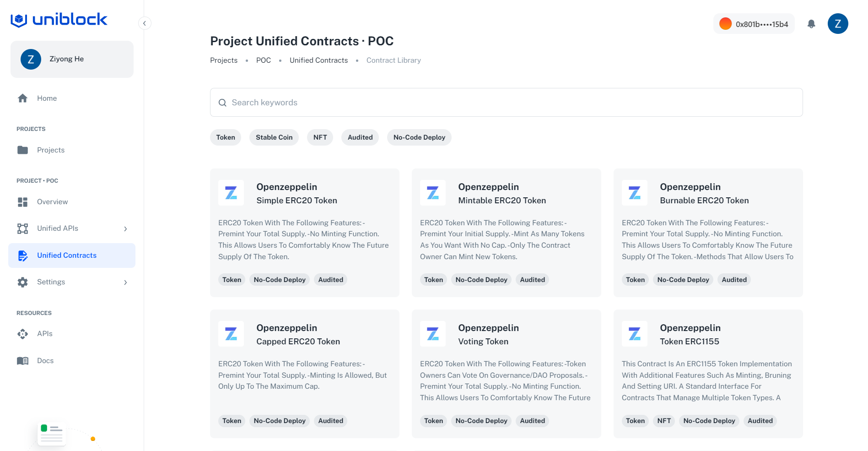Enable the No-Code Deploy filter chip
This screenshot has height=451, width=868.
point(419,137)
